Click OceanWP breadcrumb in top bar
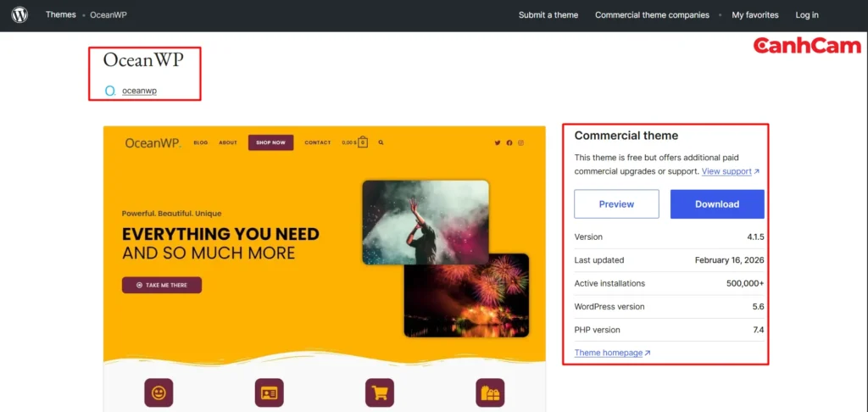The image size is (868, 412). (108, 15)
